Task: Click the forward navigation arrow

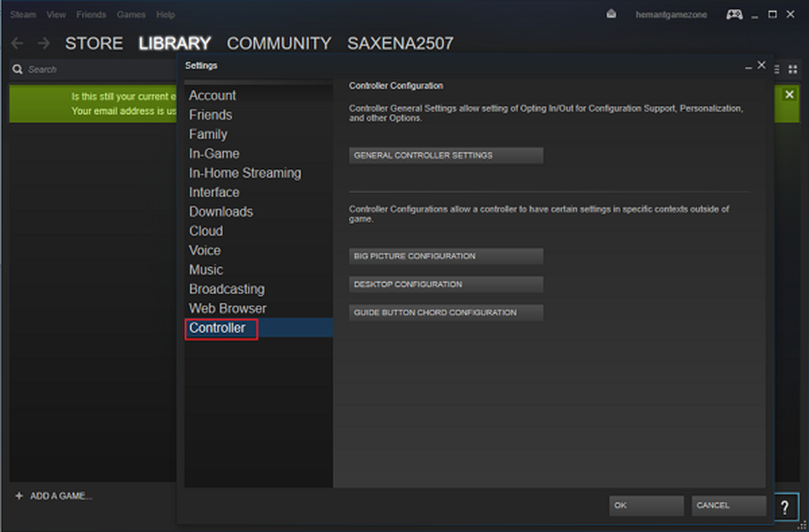Action: tap(43, 44)
